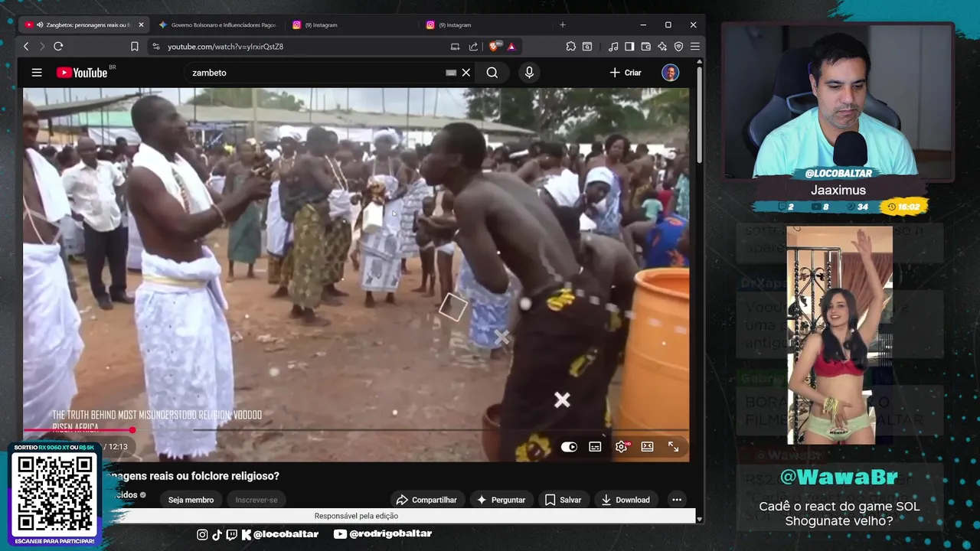Viewport: 980px width, 551px height.
Task: Toggle subtitles/closed captions in player
Action: point(595,447)
